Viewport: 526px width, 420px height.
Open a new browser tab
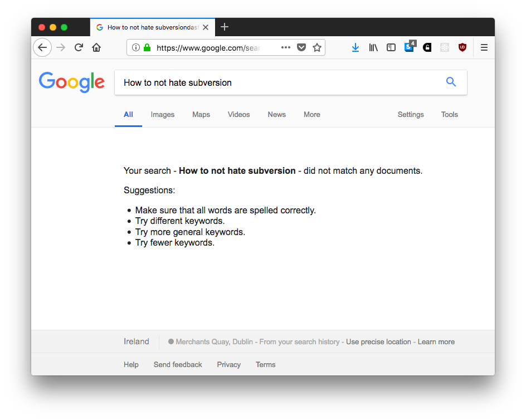tap(225, 27)
